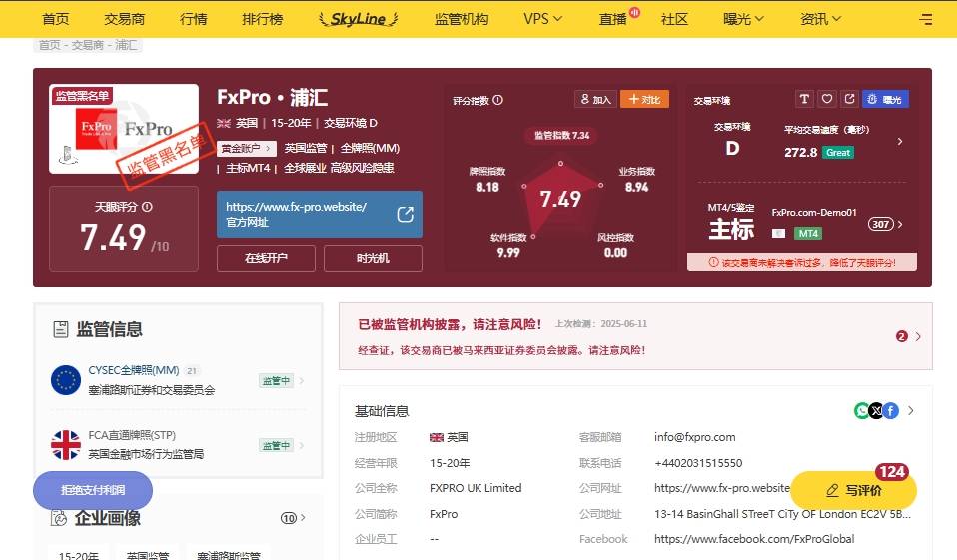The image size is (957, 560).
Task: Click the info icon beside 天眼评分
Action: click(147, 207)
